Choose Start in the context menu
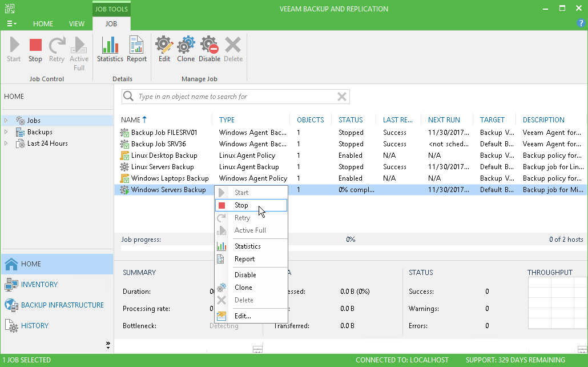 [x=251, y=192]
